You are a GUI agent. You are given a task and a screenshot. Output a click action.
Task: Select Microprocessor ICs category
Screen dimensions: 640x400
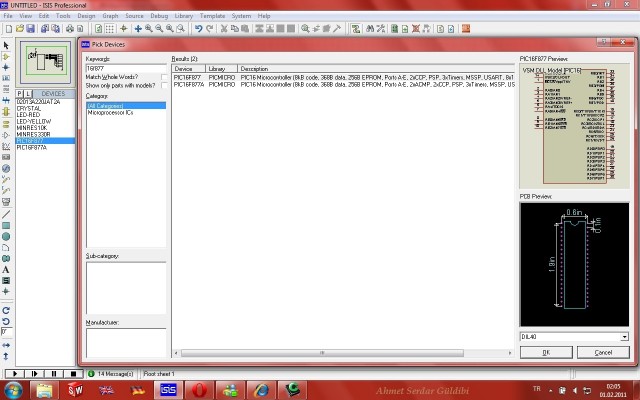point(111,113)
